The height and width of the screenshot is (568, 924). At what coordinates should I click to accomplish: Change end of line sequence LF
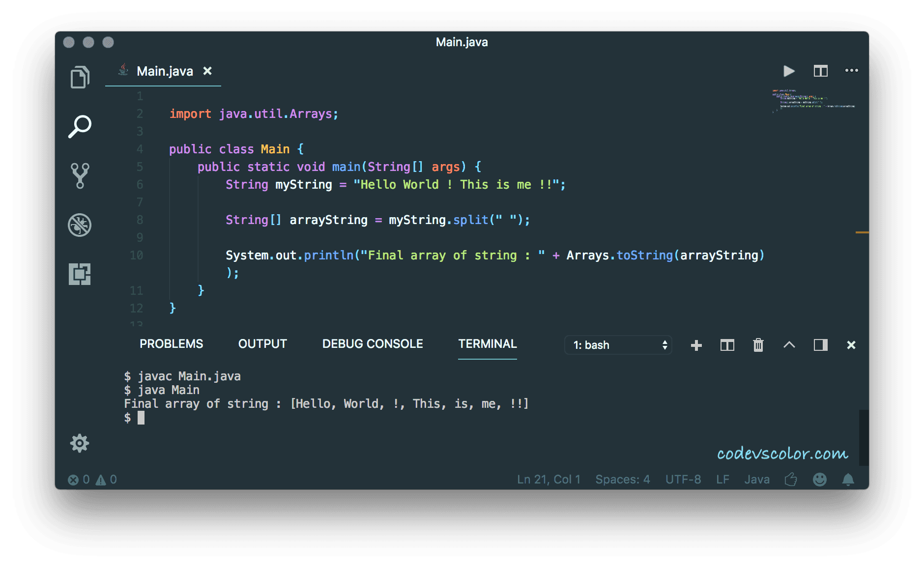click(722, 480)
